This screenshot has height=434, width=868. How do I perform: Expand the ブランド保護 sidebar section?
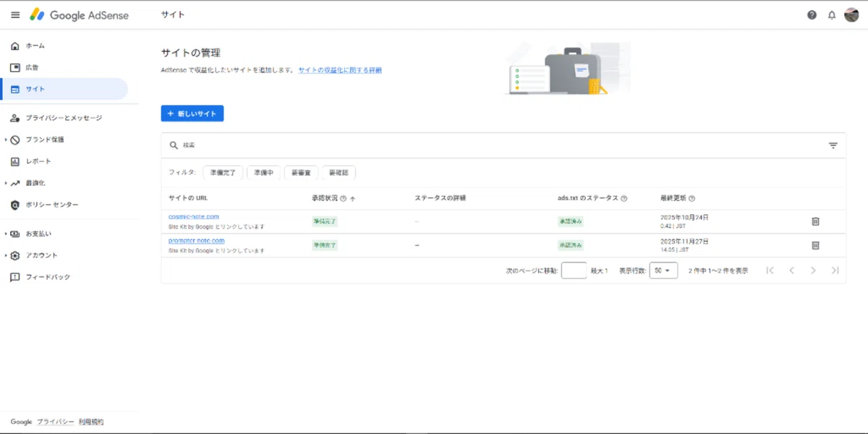pos(5,140)
